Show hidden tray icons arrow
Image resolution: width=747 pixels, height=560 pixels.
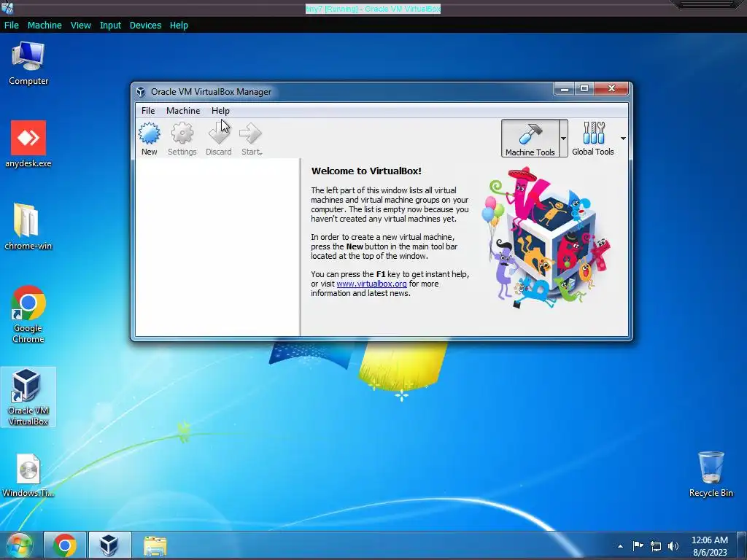(620, 546)
